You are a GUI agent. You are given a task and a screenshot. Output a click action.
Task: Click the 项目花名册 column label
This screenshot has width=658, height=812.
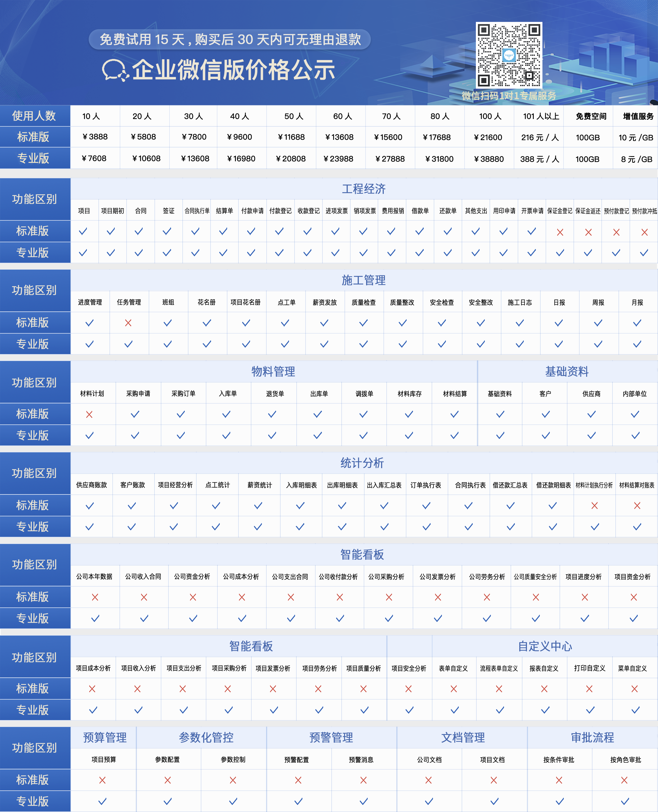[246, 303]
